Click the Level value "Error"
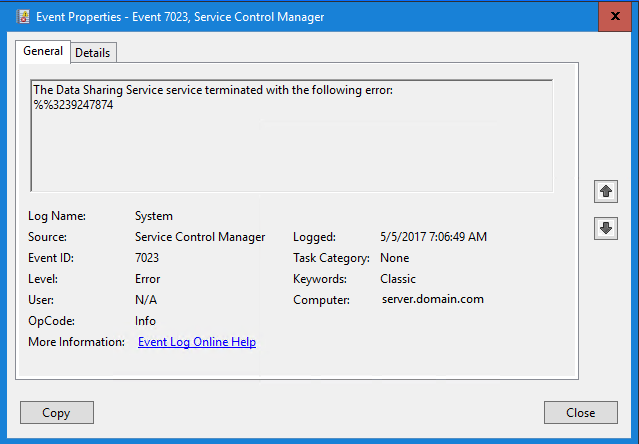 [x=147, y=279]
